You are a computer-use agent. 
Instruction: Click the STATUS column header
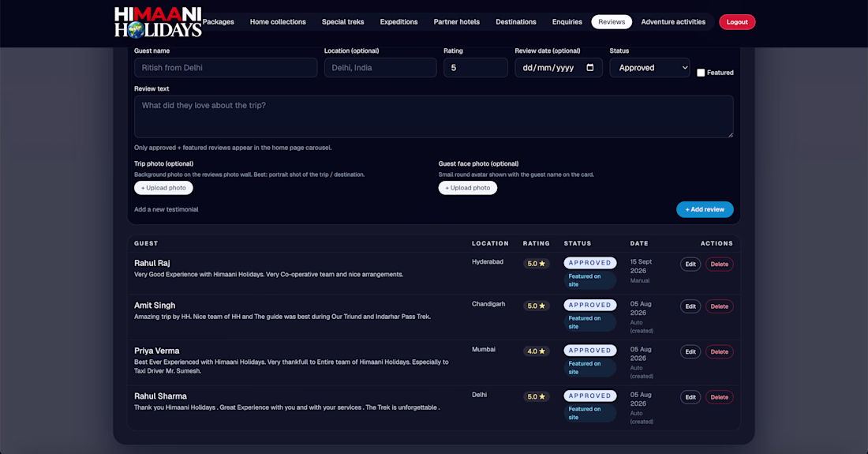tap(578, 243)
